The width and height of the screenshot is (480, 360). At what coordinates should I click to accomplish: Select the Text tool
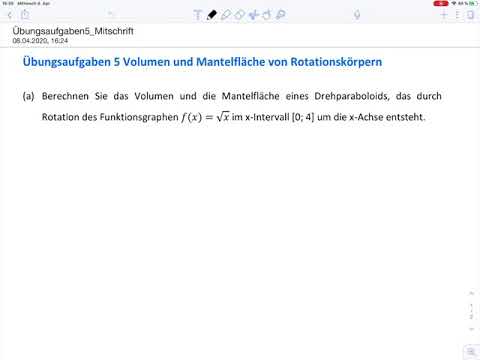pyautogui.click(x=197, y=15)
